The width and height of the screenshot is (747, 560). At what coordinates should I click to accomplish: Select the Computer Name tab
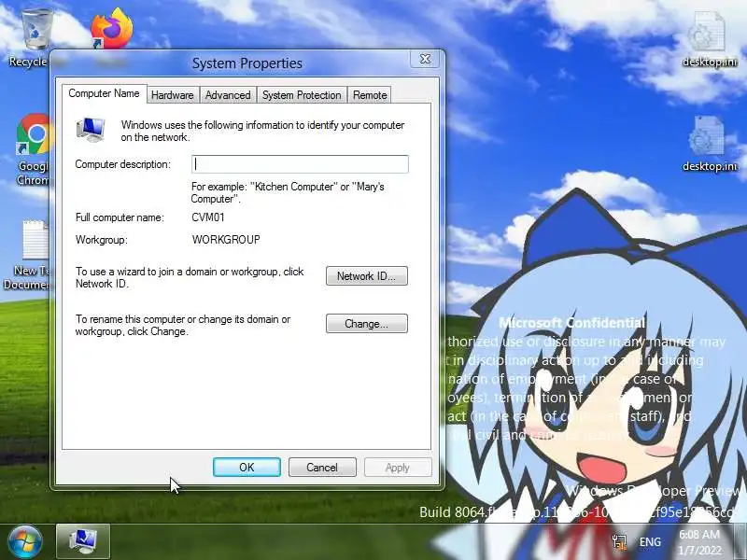[104, 93]
